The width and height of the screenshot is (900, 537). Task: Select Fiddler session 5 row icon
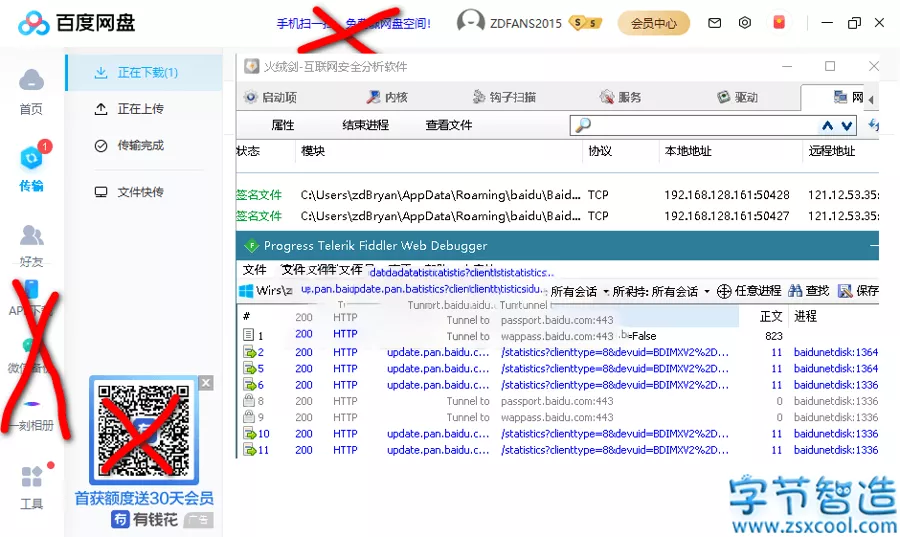(x=250, y=368)
